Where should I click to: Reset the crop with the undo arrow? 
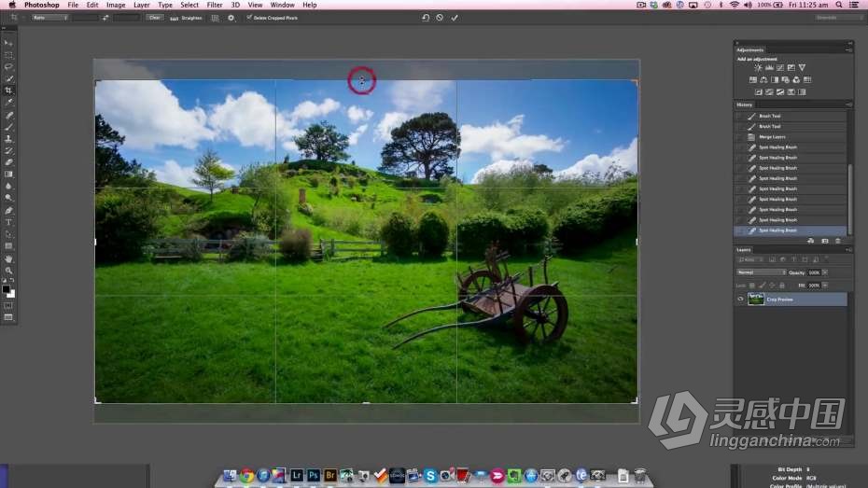pos(426,18)
